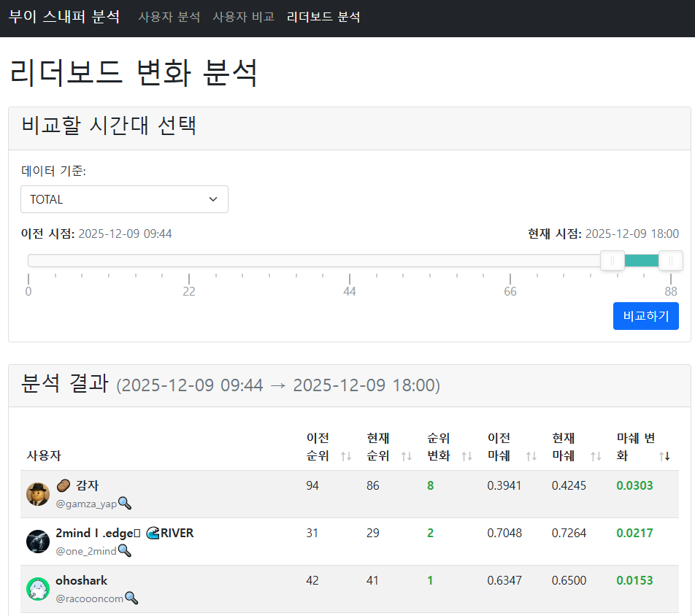
Task: Click rank change value 8
Action: point(431,485)
